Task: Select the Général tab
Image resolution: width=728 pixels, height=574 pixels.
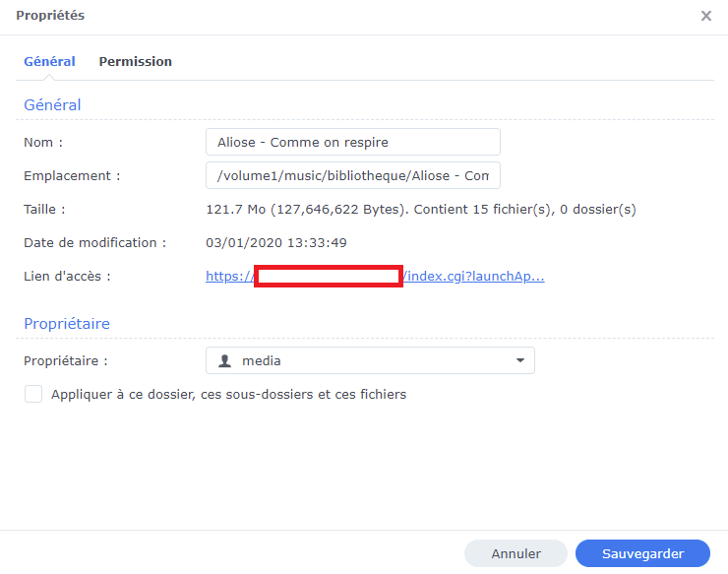Action: point(49,61)
